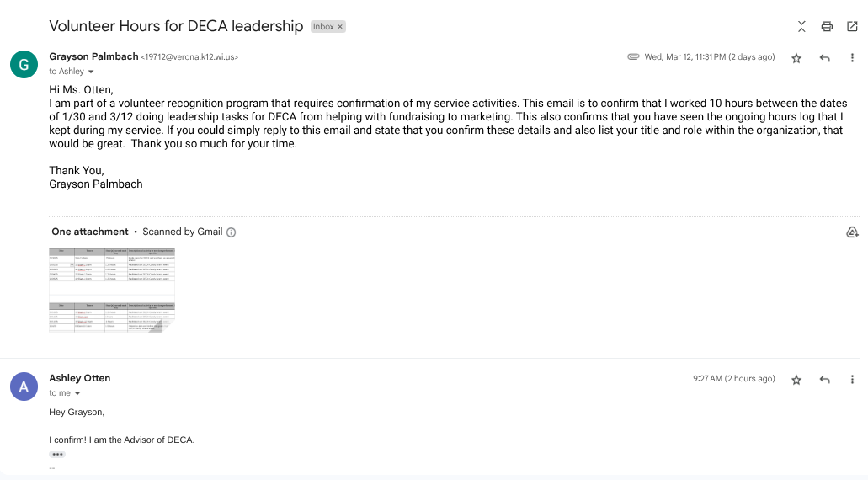Show trimmed content in Ashley's reply
The image size is (868, 480).
coord(57,454)
